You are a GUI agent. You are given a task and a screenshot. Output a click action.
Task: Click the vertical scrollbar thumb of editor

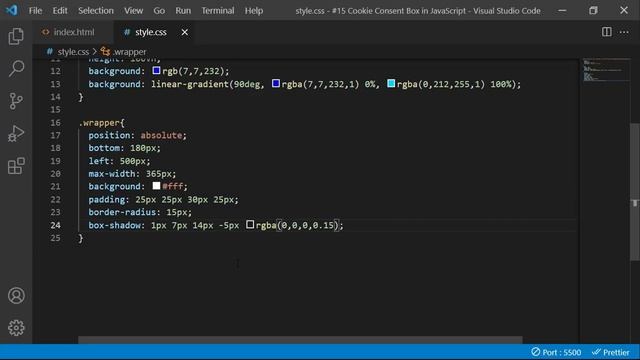coord(635,191)
